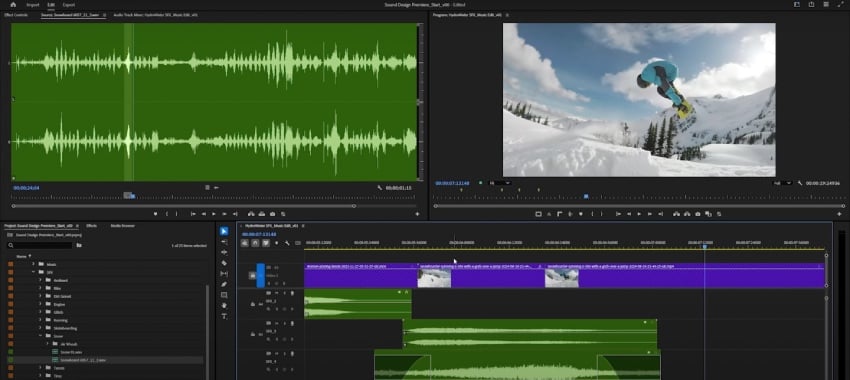
Task: Export frame from Program monitor camera icon
Action: 698,214
